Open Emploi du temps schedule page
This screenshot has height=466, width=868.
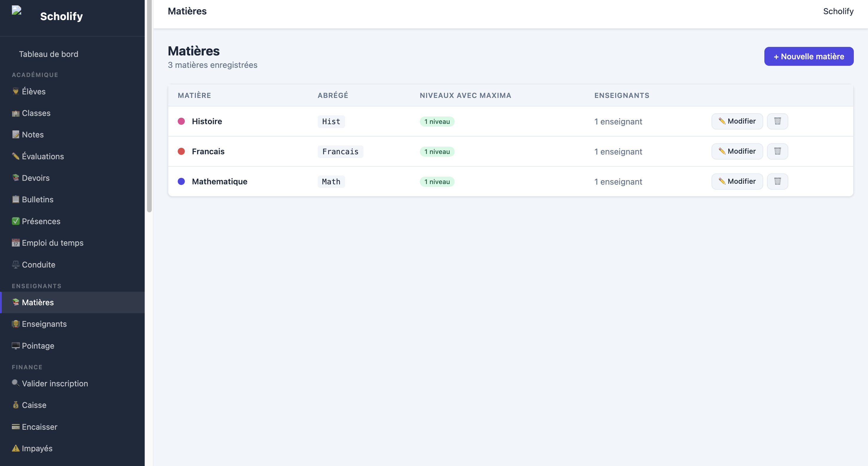(x=72, y=243)
